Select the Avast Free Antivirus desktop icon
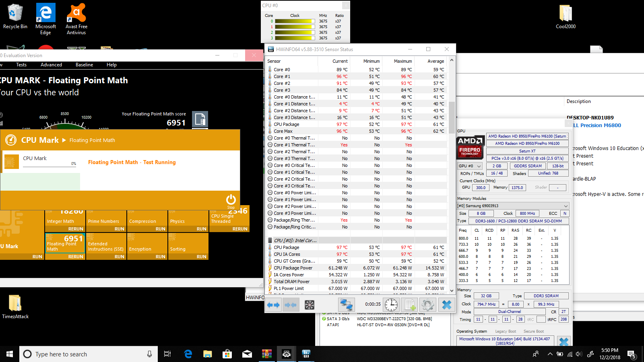Image resolution: width=644 pixels, height=362 pixels. pyautogui.click(x=76, y=19)
